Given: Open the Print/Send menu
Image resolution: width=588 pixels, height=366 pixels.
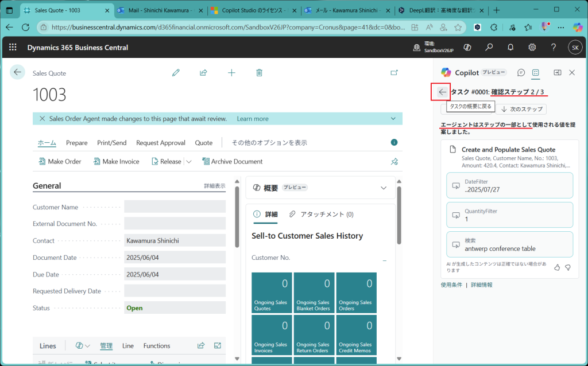Looking at the screenshot, I should [x=112, y=142].
